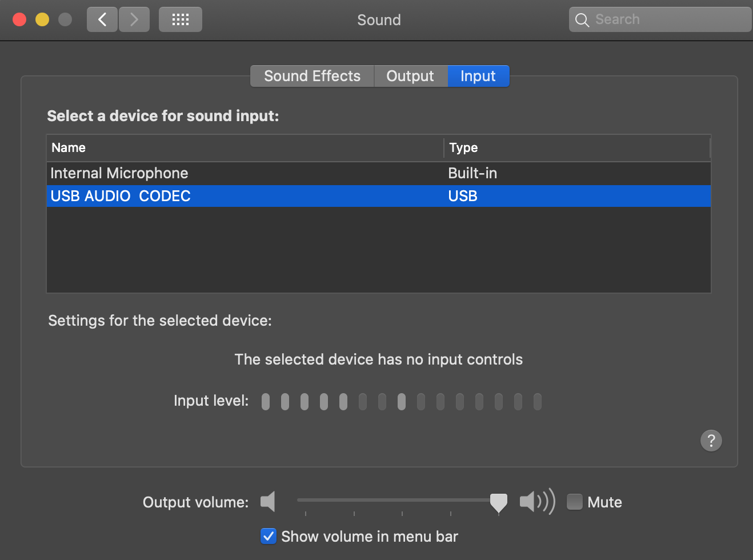Close the Sound window with red button
Viewport: 753px width, 560px height.
pos(19,19)
